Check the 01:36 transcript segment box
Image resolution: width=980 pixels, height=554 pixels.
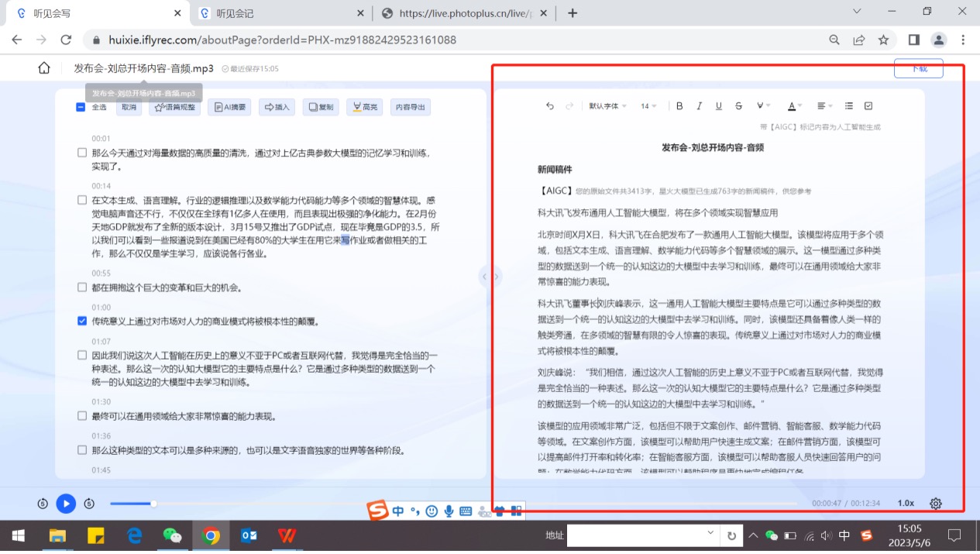click(x=82, y=449)
